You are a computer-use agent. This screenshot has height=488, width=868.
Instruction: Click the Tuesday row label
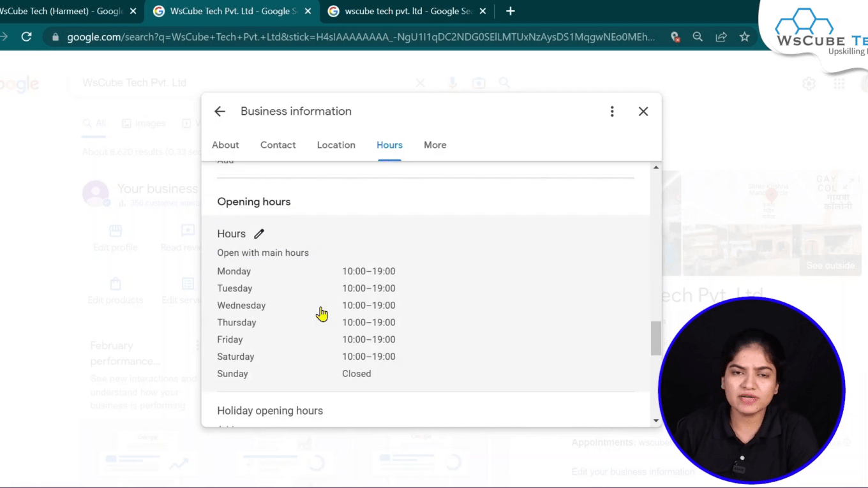[234, 288]
